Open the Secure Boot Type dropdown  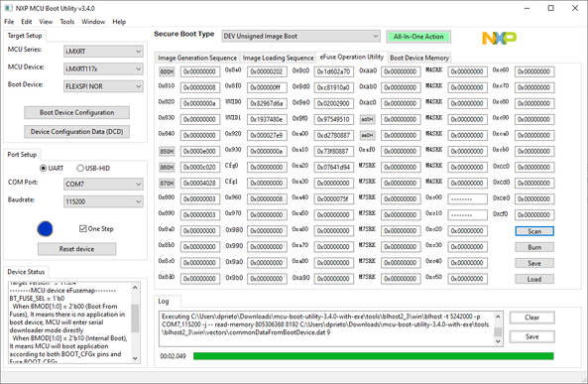pyautogui.click(x=300, y=36)
